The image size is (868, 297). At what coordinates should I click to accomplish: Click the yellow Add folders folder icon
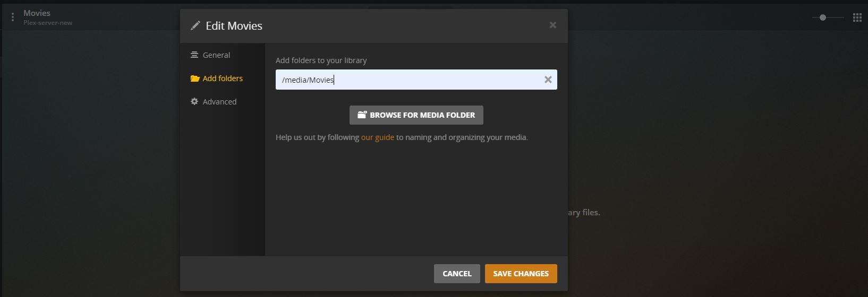click(x=195, y=78)
